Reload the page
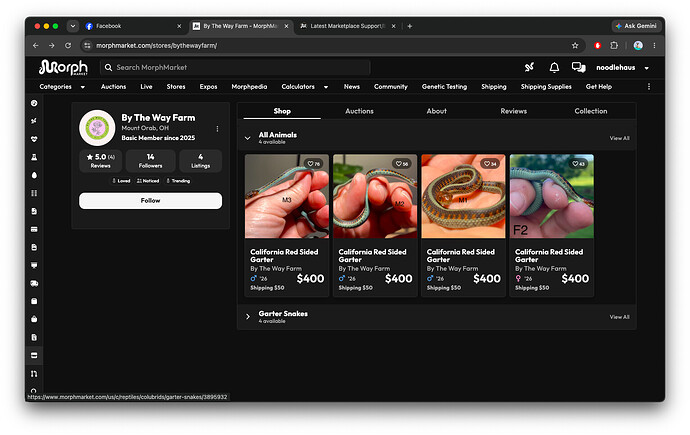Screen dimensions: 690x435 [x=68, y=45]
